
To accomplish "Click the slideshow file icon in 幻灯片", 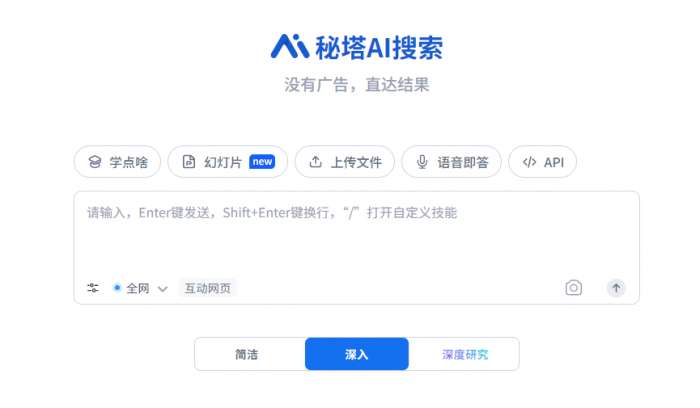I will tap(189, 162).
